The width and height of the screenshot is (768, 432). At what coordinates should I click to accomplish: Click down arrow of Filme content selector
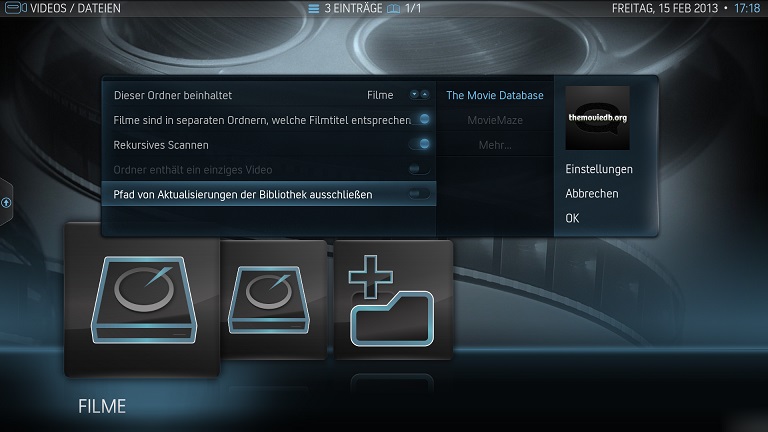(414, 94)
